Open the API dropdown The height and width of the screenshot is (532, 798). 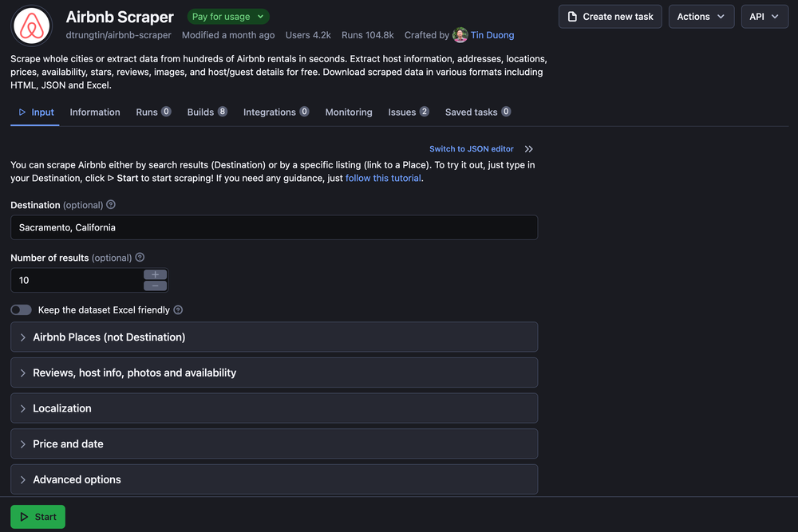[764, 16]
